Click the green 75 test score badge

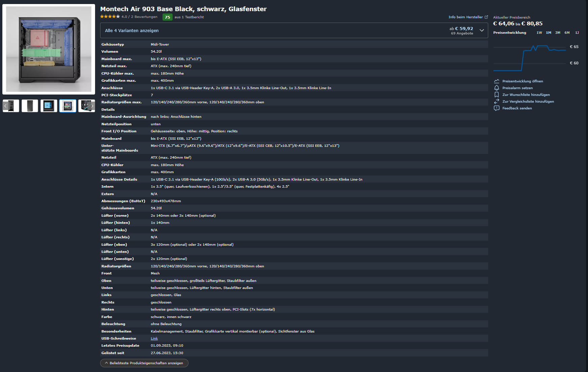point(168,17)
